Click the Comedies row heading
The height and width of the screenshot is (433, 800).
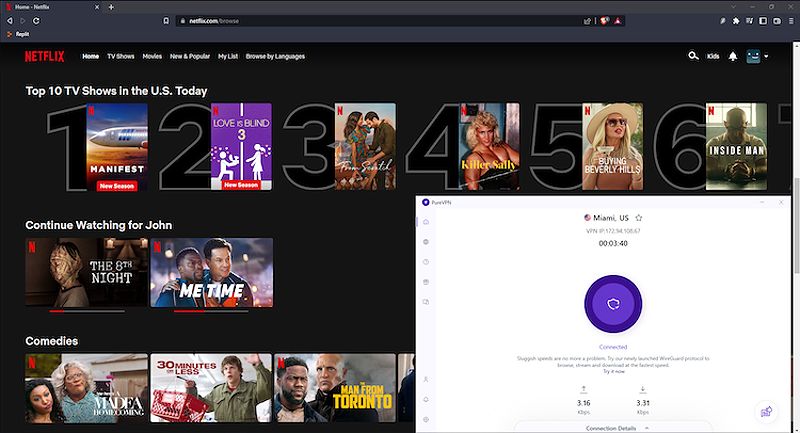point(52,341)
